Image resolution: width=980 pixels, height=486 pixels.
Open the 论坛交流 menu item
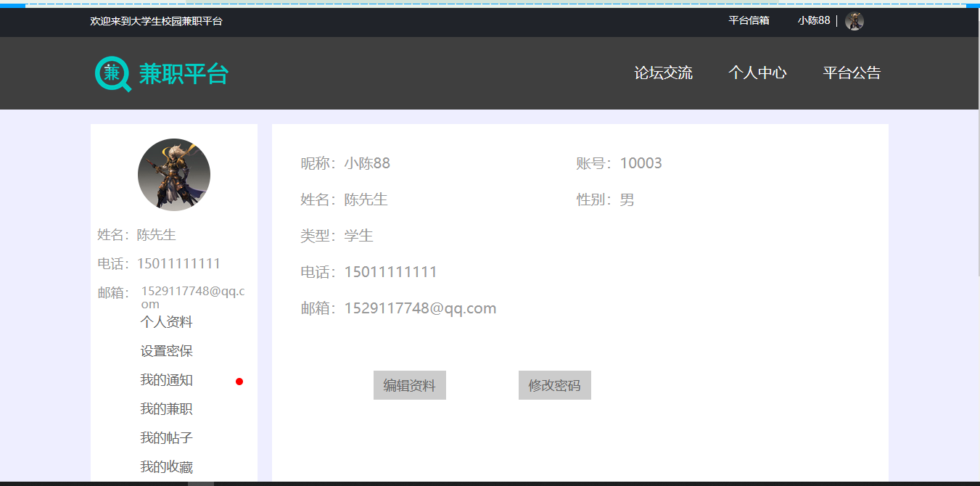point(663,73)
